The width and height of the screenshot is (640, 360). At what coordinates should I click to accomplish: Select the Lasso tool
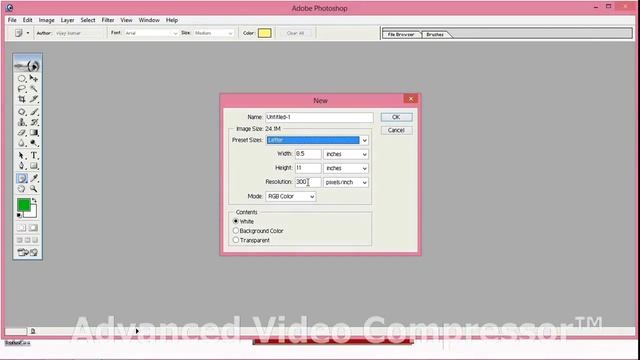pyautogui.click(x=22, y=89)
